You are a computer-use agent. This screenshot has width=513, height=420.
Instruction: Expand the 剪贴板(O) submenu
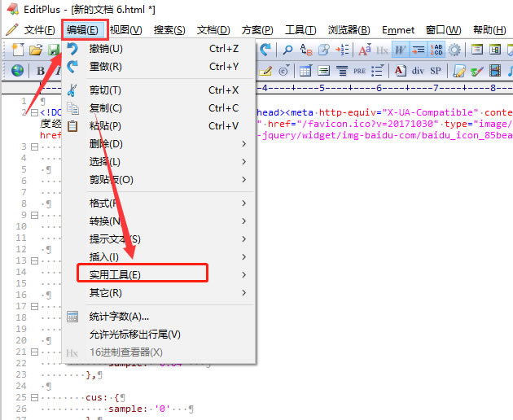point(159,180)
